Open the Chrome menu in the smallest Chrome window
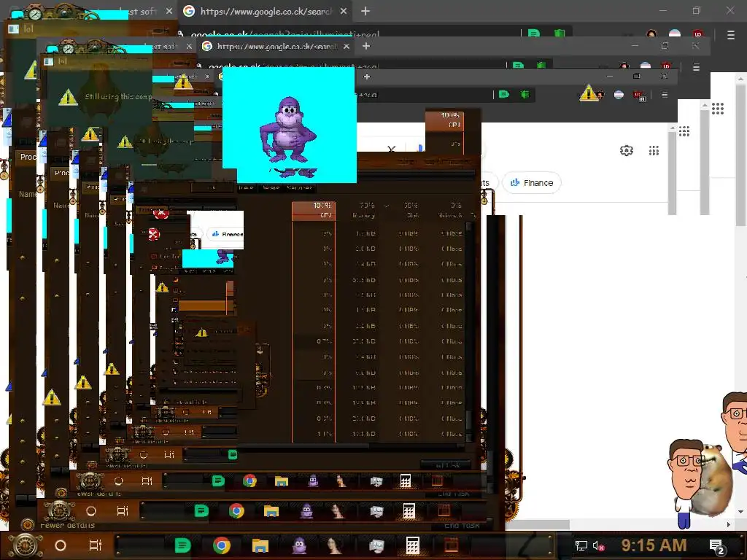Viewport: 747px width, 560px height. click(x=665, y=95)
